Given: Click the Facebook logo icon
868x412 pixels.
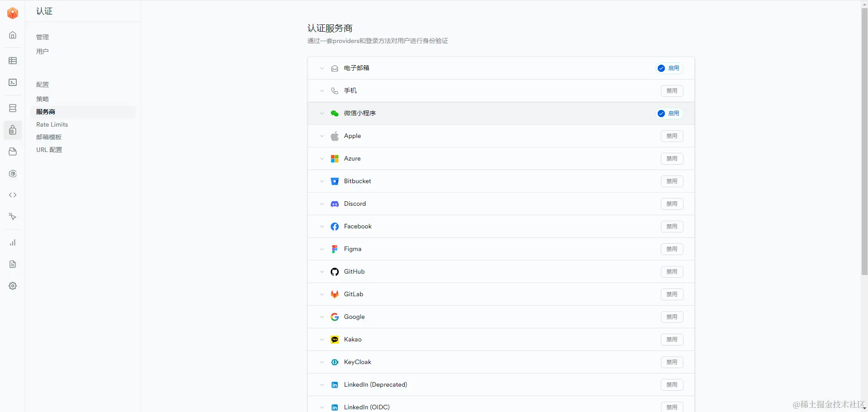Looking at the screenshot, I should click(x=335, y=227).
